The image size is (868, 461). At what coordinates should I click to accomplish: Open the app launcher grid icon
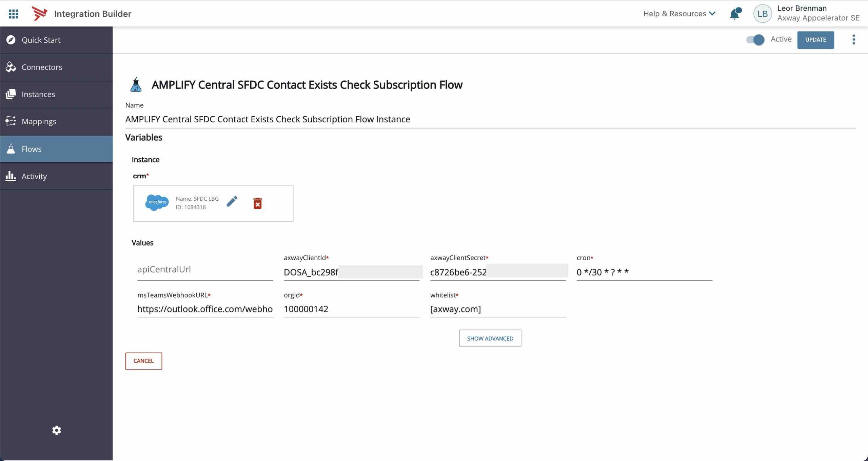[14, 14]
